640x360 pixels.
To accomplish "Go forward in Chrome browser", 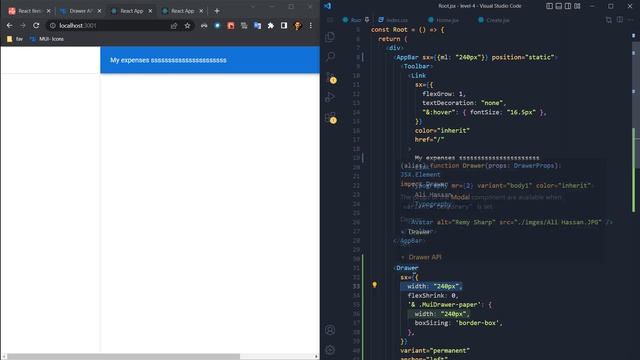I will click(23, 25).
